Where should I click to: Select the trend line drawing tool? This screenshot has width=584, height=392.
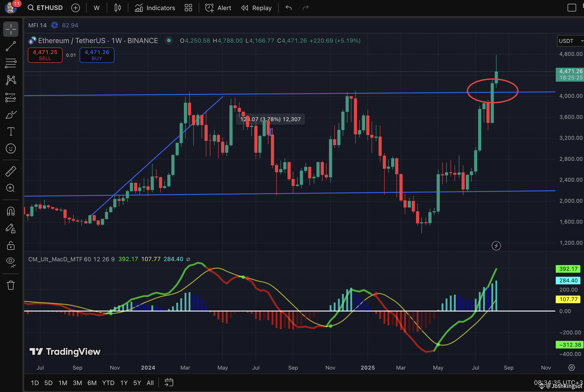pos(11,46)
